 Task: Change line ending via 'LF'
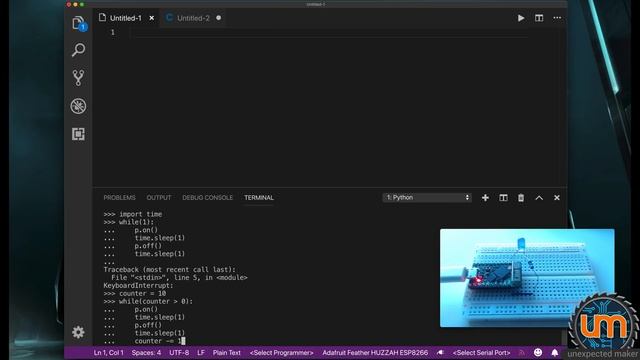pyautogui.click(x=201, y=353)
